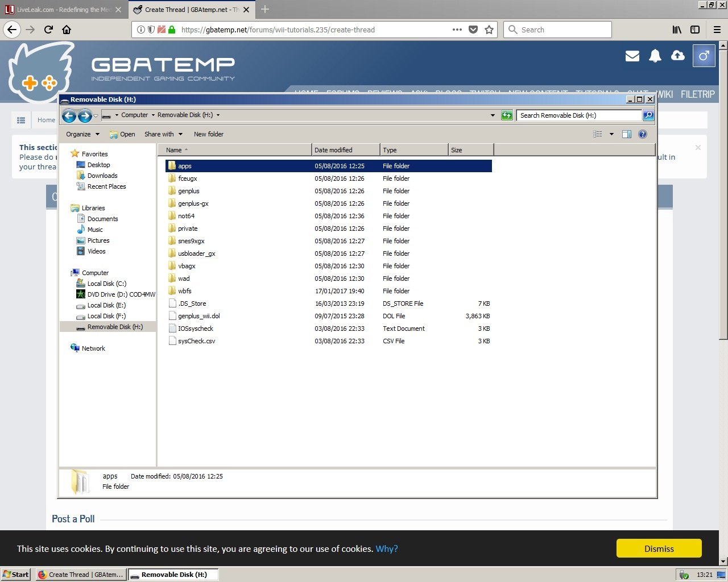Expand address bar previous locations dropdown
The image size is (728, 582).
493,115
